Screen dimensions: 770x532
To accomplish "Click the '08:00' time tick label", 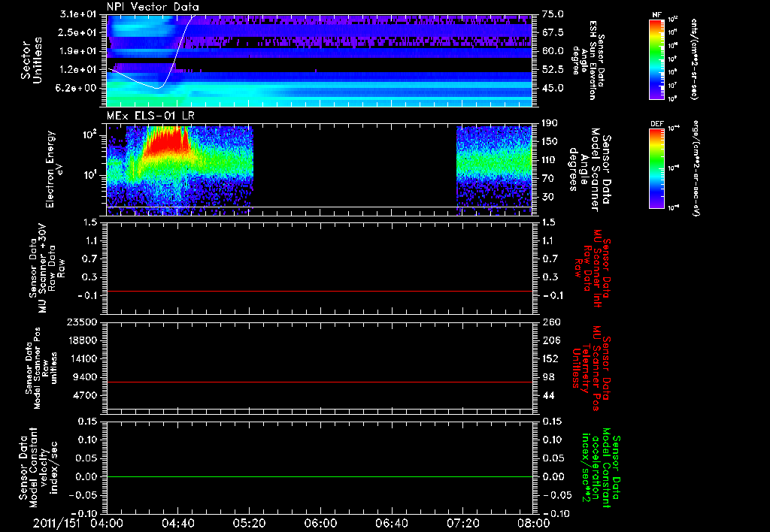I will click(x=533, y=523).
